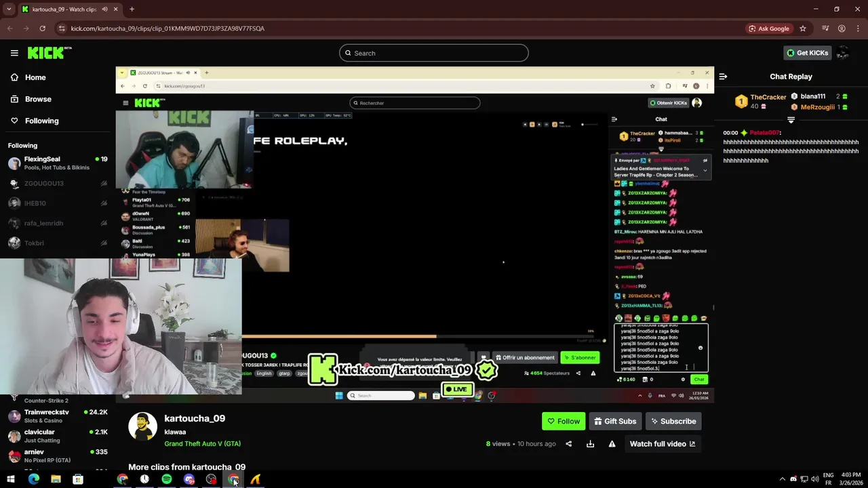
Task: Switch input language ENG FR
Action: point(828,479)
